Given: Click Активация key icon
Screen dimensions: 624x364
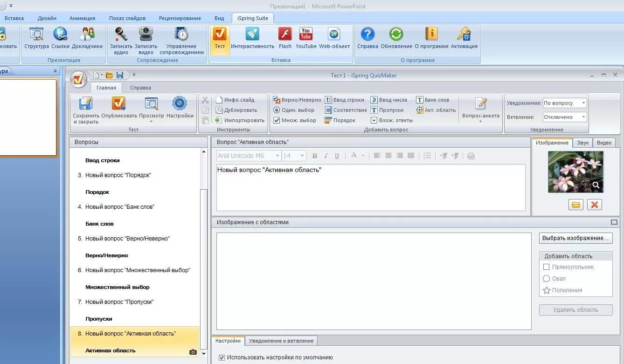Looking at the screenshot, I should (464, 34).
